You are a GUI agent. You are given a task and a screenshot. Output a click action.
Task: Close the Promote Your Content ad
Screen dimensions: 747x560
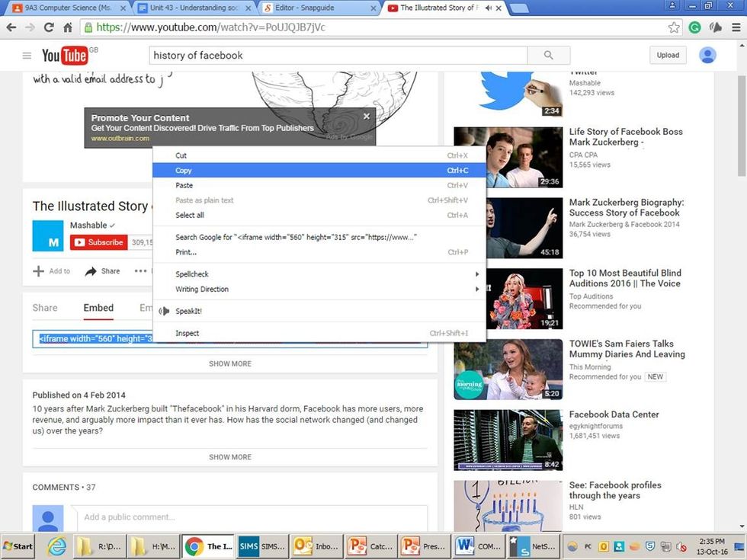[367, 116]
